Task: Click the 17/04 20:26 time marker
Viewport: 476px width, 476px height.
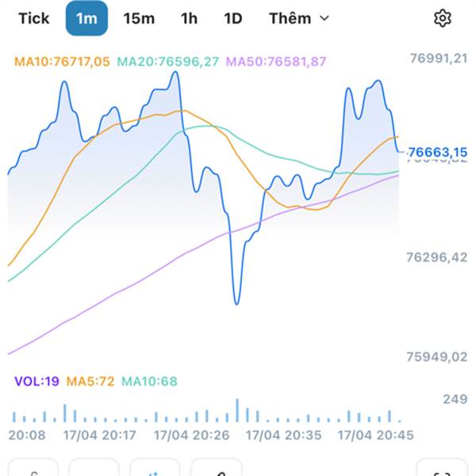Action: [x=192, y=435]
